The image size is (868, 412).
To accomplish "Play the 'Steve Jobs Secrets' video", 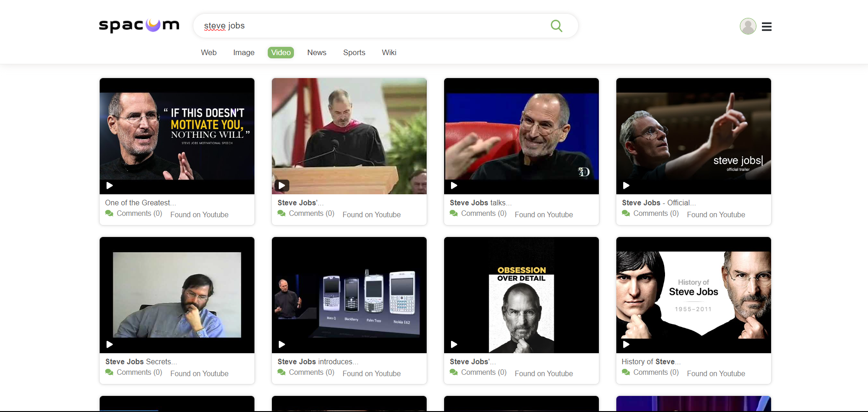I will 110,344.
